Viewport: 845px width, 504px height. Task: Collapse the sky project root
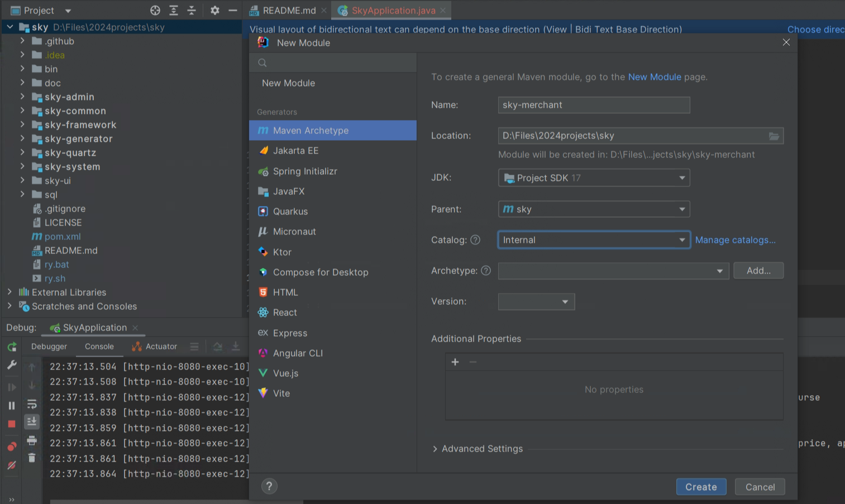pos(9,27)
